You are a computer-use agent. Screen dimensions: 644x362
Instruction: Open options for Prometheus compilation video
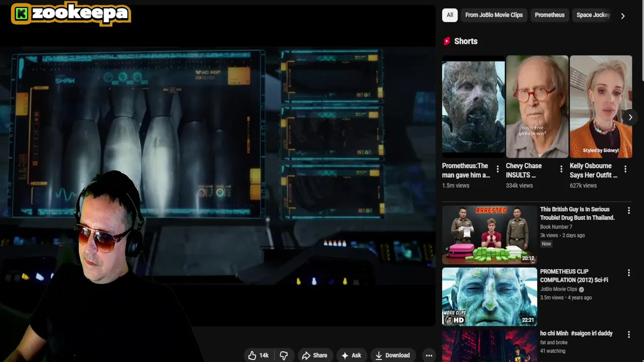point(628,273)
